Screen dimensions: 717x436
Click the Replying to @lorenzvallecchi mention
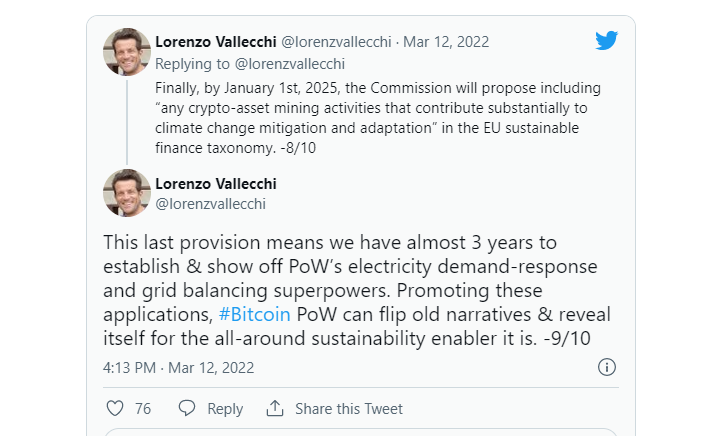point(289,64)
